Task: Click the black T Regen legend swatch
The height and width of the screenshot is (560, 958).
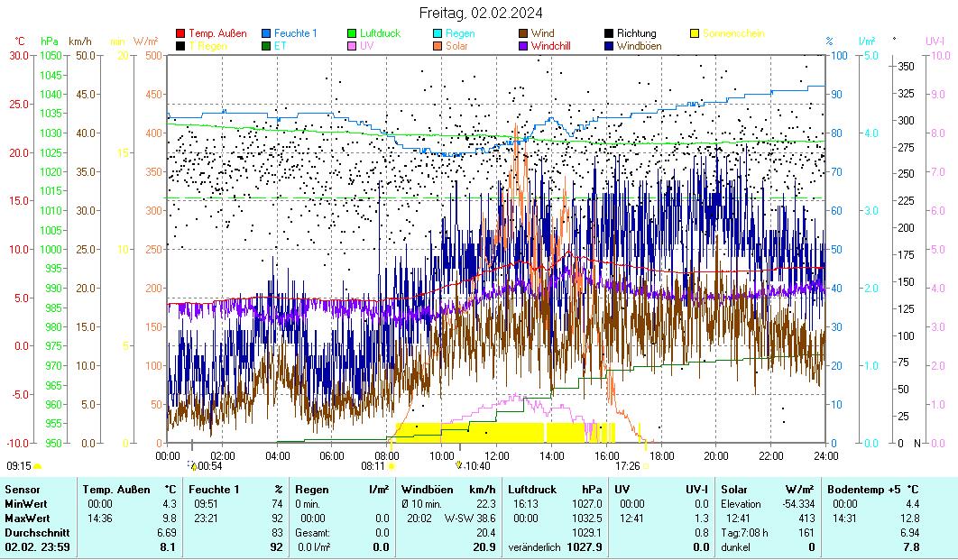Action: pos(180,46)
